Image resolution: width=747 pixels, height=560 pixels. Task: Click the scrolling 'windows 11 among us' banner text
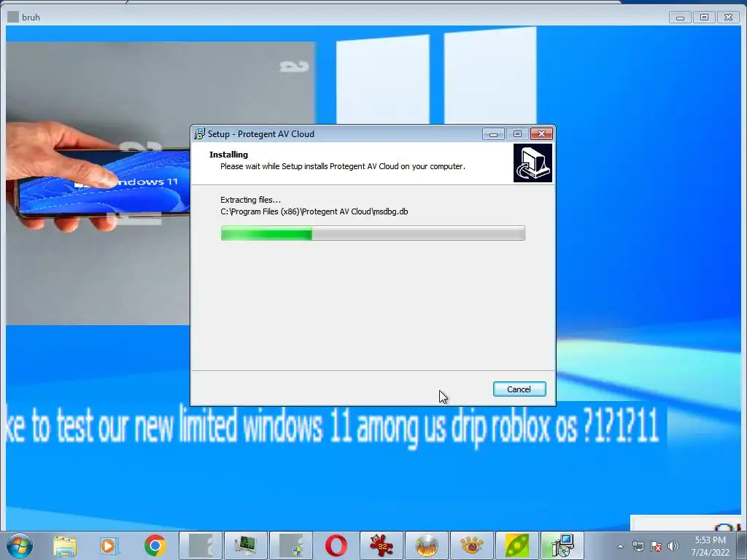click(333, 425)
